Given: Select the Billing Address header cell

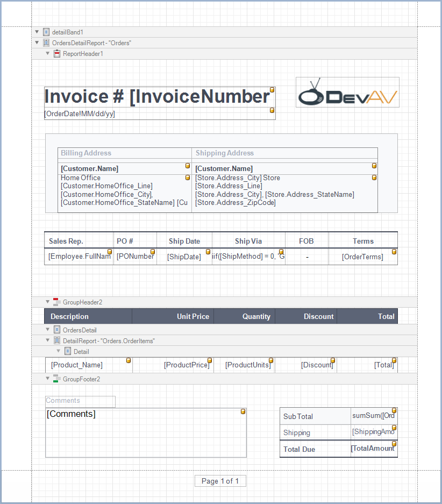Looking at the screenshot, I should [124, 153].
